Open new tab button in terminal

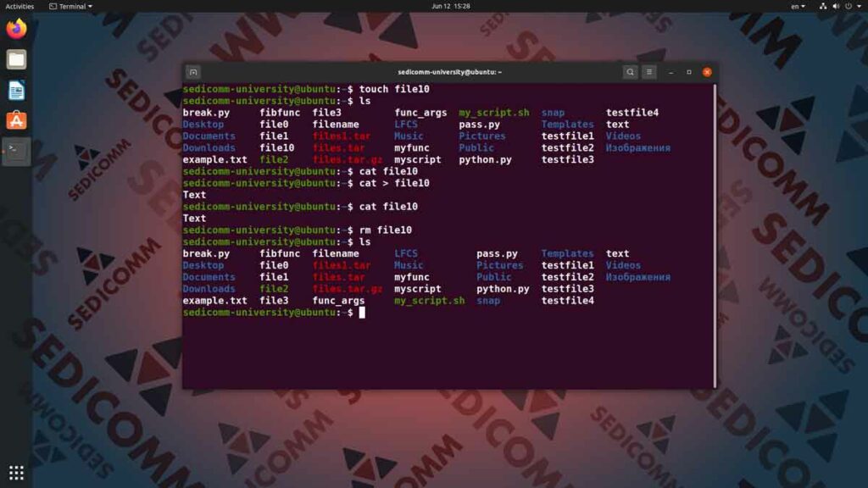tap(193, 72)
